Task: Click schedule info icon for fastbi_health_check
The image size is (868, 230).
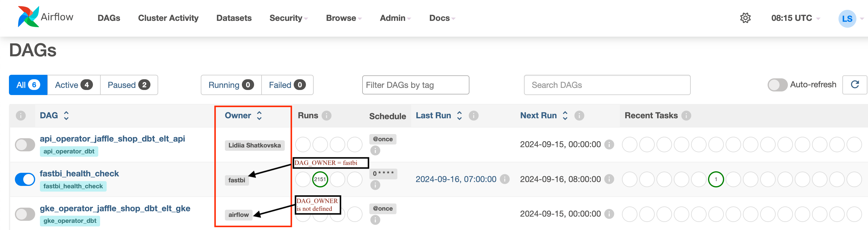Action: pyautogui.click(x=375, y=185)
